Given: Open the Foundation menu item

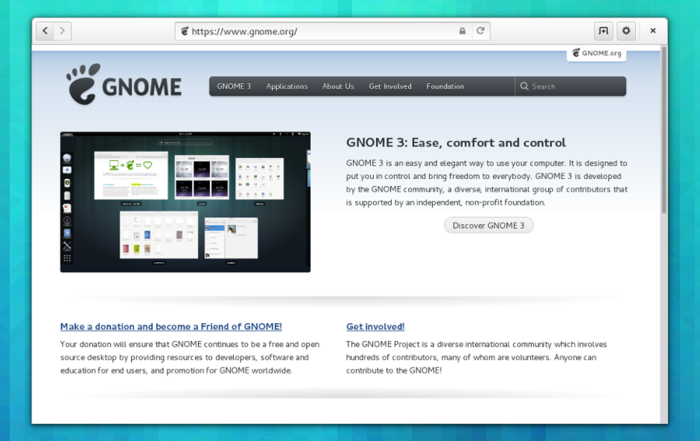Looking at the screenshot, I should 445,86.
